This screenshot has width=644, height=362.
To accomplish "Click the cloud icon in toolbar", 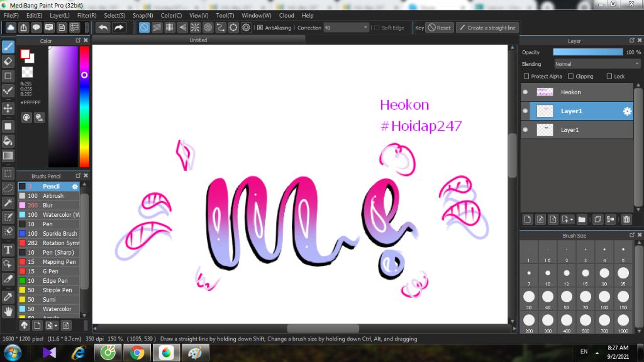I will coord(11,28).
